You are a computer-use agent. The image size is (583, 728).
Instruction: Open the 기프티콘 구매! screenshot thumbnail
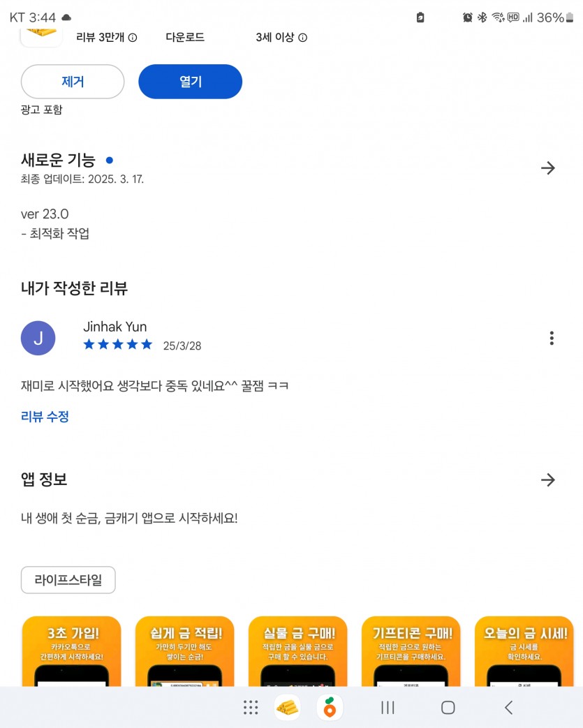click(411, 651)
